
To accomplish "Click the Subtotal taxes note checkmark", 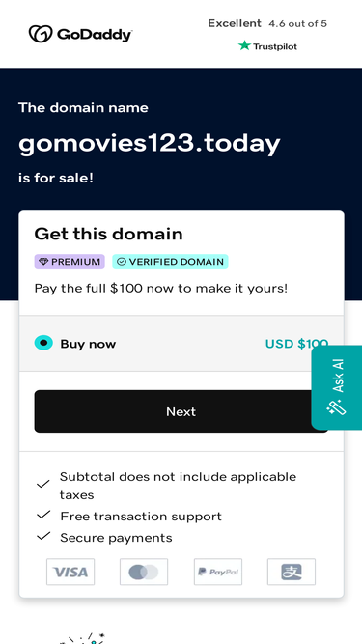I will coord(43,485).
